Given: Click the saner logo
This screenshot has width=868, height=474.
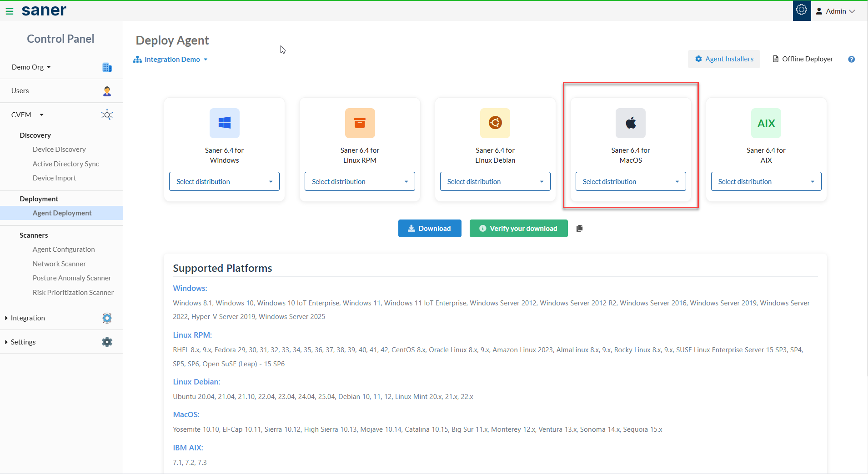Looking at the screenshot, I should click(44, 10).
